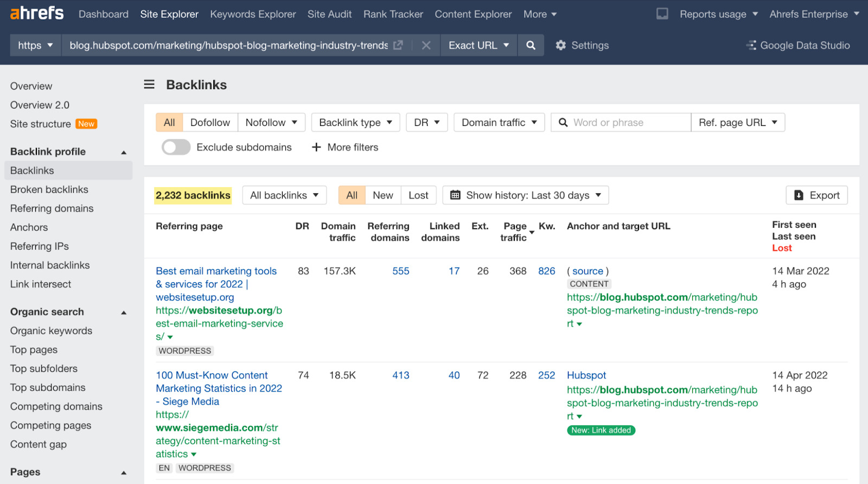Image resolution: width=868 pixels, height=484 pixels.
Task: Click the monitor icon in top bar
Action: coord(662,14)
